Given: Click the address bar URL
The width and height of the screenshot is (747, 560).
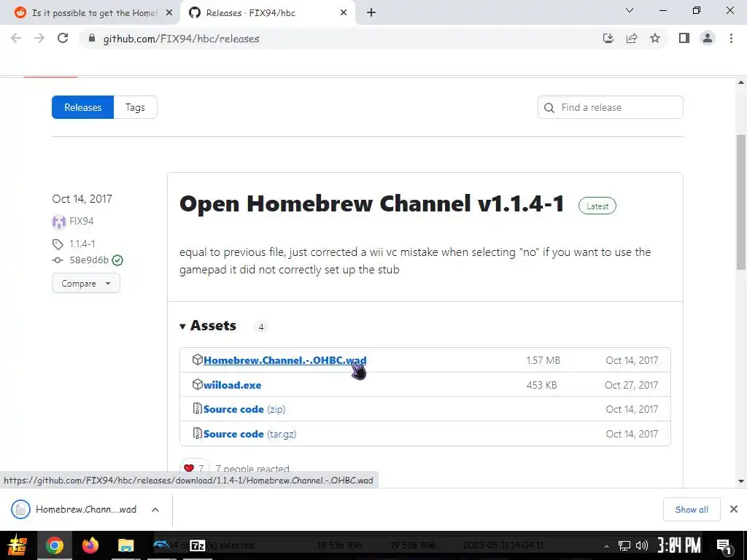Looking at the screenshot, I should 181,39.
